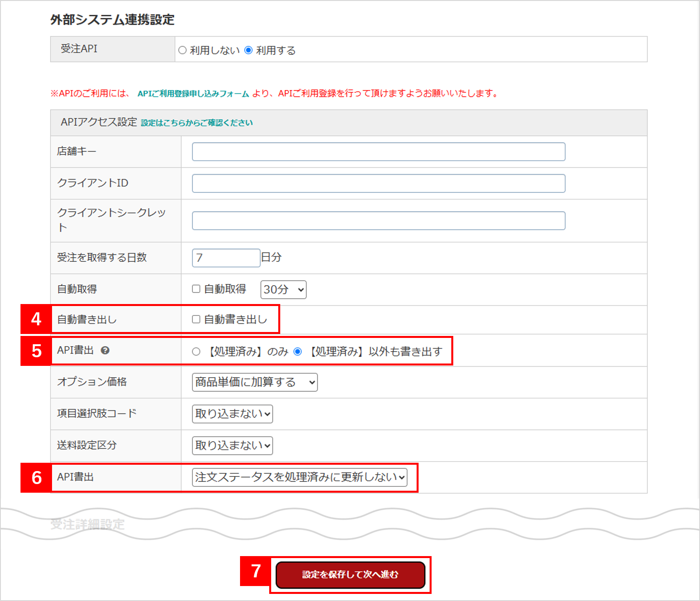This screenshot has height=601, width=700.
Task: Enable the 自動書き出し checkbox
Action: click(x=196, y=319)
